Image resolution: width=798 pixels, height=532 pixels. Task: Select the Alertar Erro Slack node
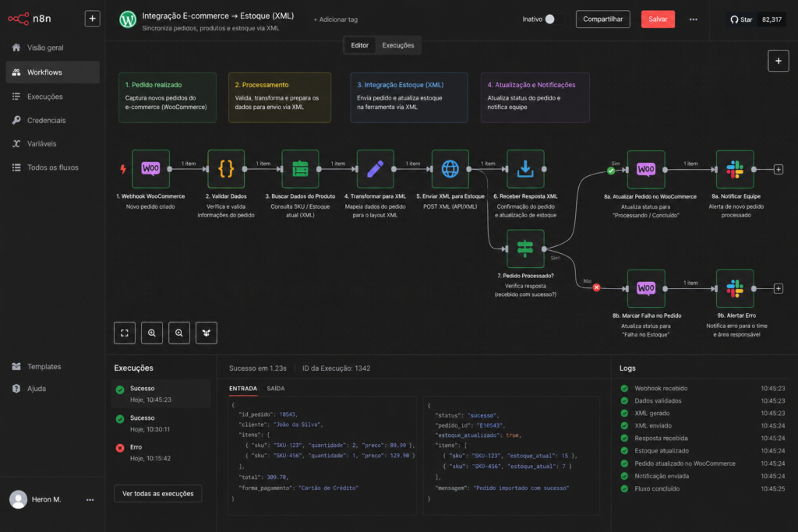[735, 288]
